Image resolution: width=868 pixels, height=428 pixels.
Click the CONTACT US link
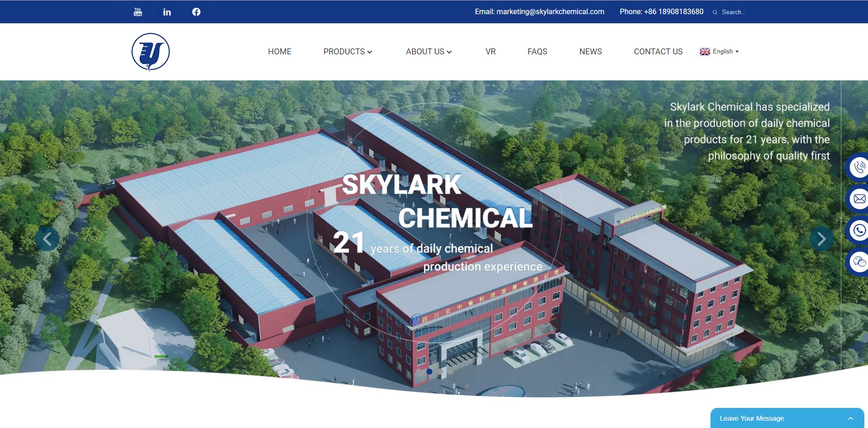click(x=658, y=52)
